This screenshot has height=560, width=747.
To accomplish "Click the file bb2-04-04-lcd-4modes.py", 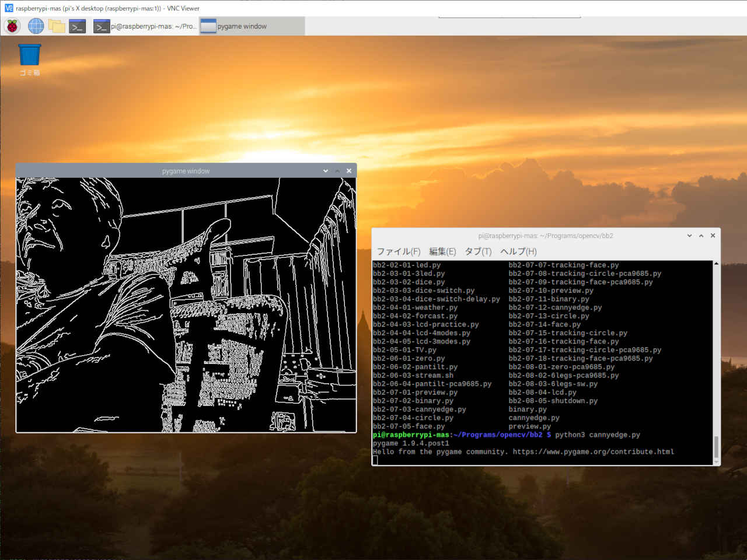I will coord(422,333).
